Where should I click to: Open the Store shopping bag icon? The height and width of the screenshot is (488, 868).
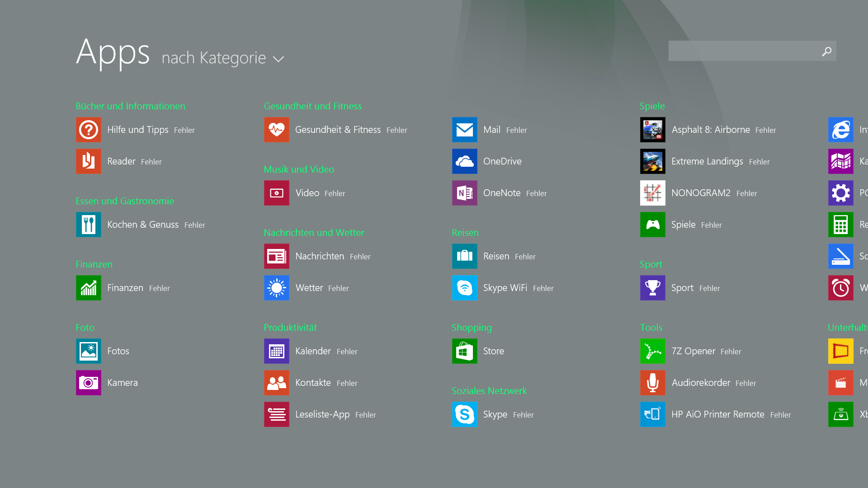point(464,351)
